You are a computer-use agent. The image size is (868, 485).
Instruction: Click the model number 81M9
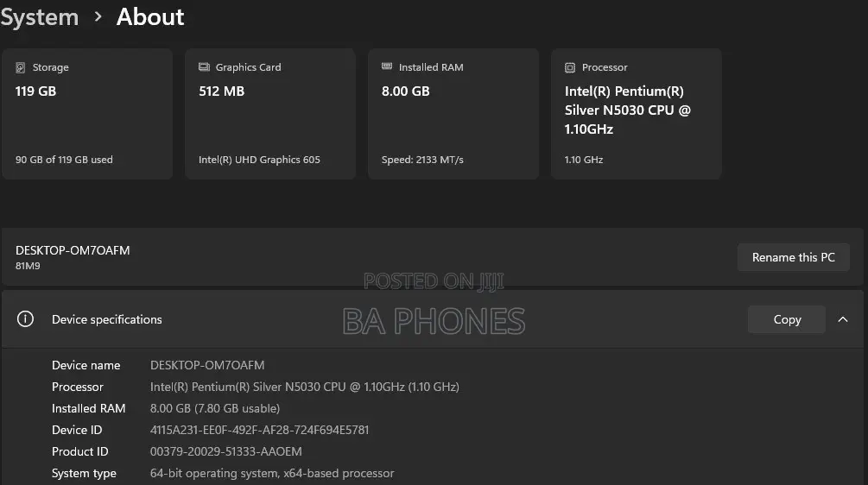(28, 266)
